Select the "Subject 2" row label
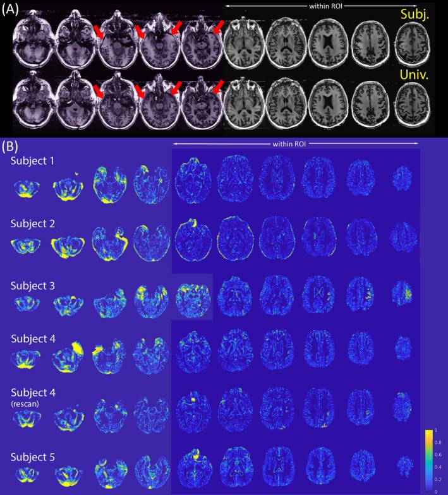 (33, 224)
